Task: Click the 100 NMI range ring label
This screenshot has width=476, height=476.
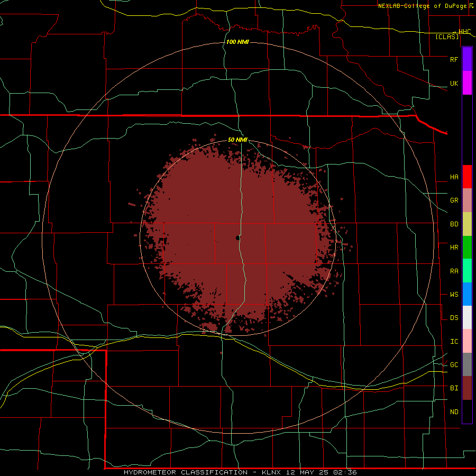Action: tap(237, 42)
